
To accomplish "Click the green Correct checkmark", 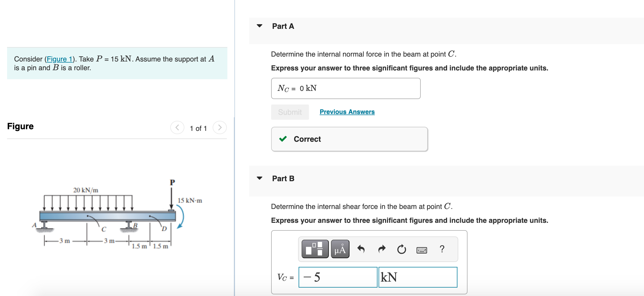I will (283, 139).
